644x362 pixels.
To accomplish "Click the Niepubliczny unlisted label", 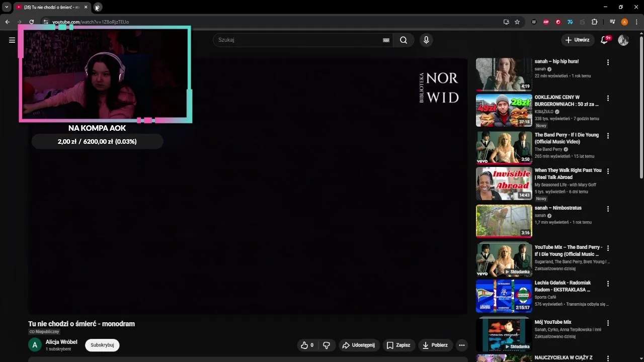I will coord(44,332).
